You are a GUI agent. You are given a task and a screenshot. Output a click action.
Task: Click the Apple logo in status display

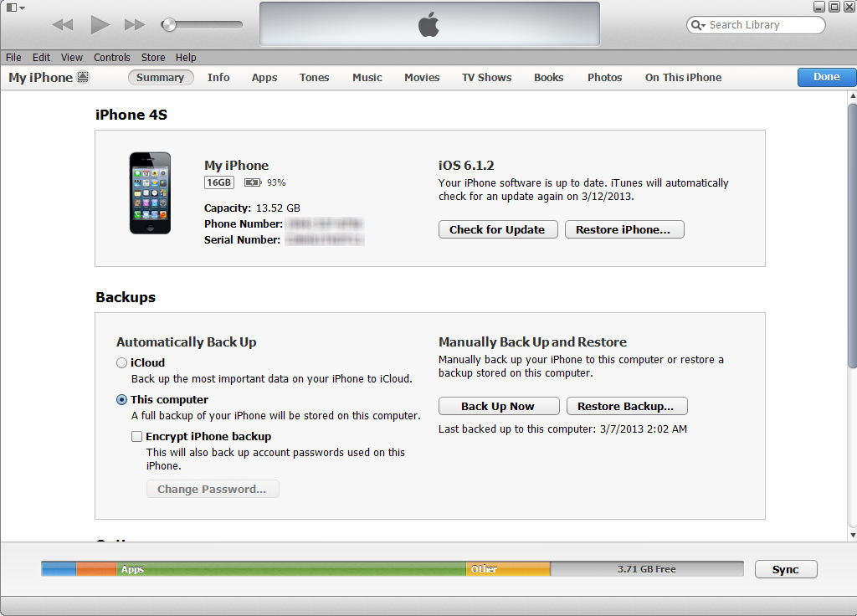pos(429,24)
